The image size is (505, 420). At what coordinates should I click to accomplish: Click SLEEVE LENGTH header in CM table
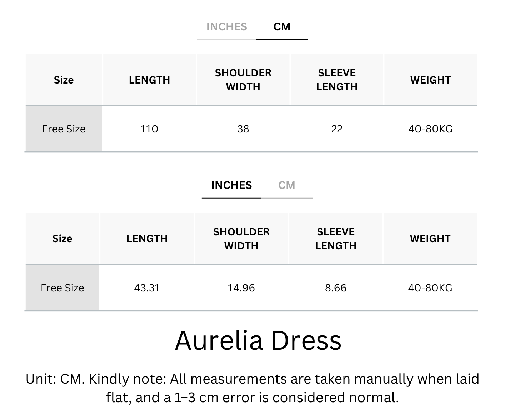337,80
